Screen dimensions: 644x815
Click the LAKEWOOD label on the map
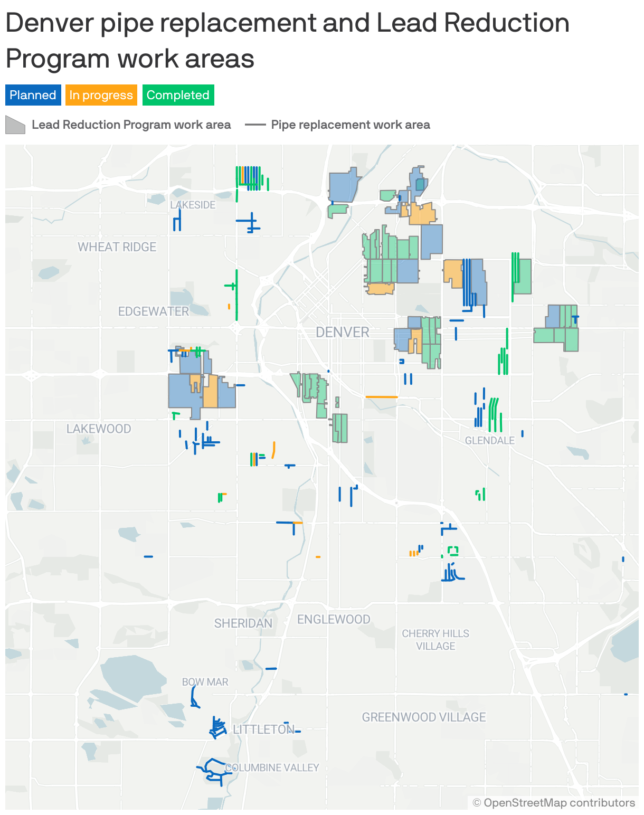99,429
